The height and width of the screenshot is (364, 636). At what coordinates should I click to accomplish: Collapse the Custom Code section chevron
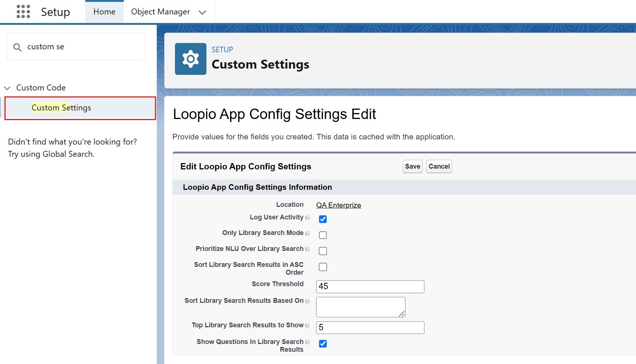(x=7, y=88)
